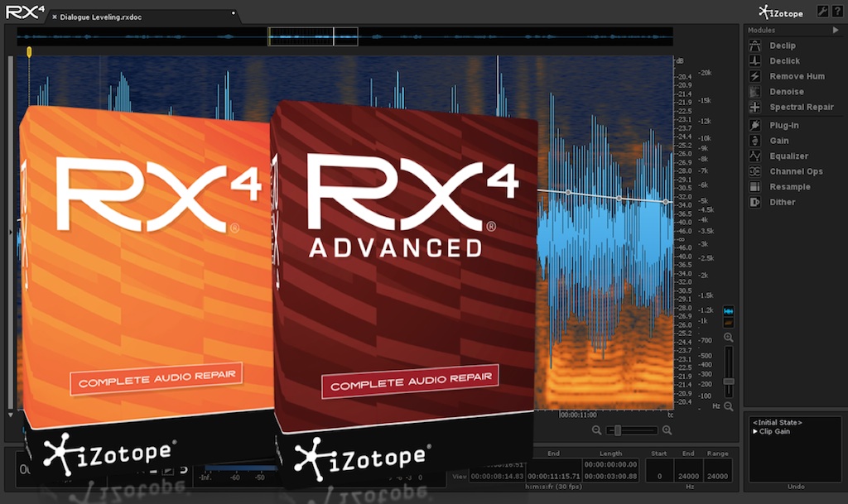Open help via the question mark button
Image resolution: width=848 pixels, height=504 pixels.
point(836,11)
